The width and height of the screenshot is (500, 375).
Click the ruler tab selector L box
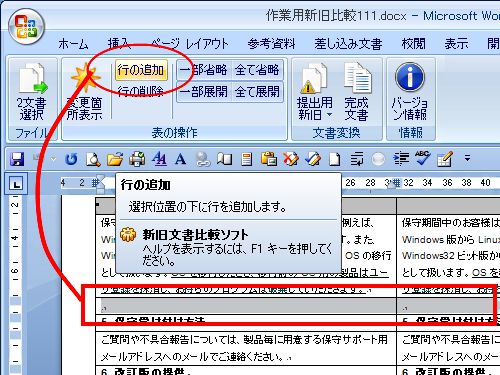pos(16,183)
